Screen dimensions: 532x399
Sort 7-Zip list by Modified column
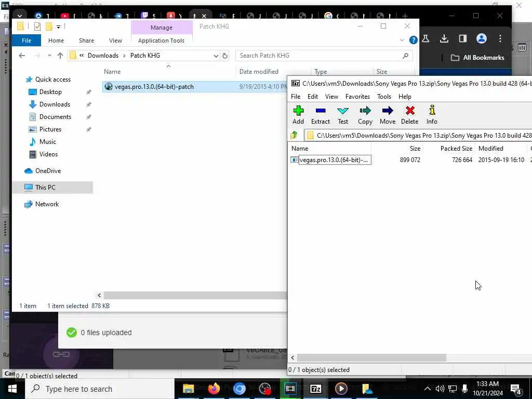[490, 148]
